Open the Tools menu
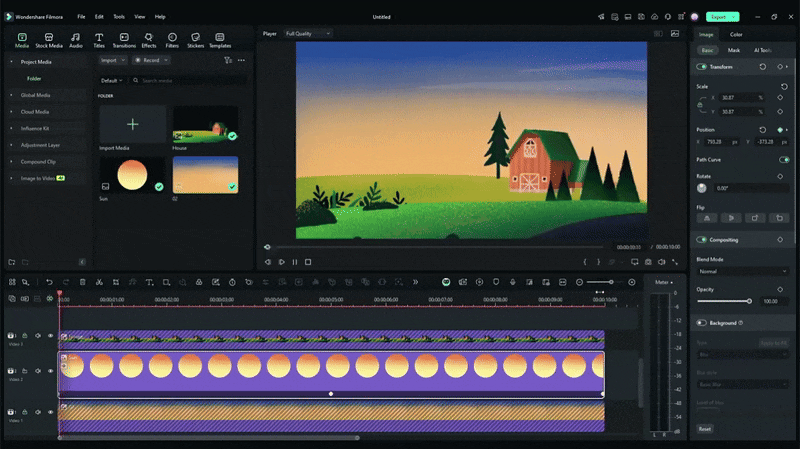The image size is (800, 449). pos(119,17)
